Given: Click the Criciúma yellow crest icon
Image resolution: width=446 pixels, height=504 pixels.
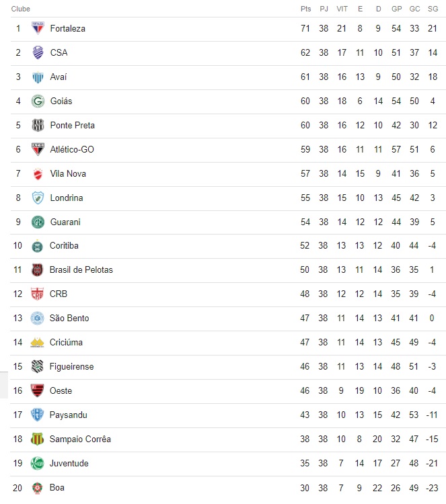Looking at the screenshot, I should tap(37, 342).
